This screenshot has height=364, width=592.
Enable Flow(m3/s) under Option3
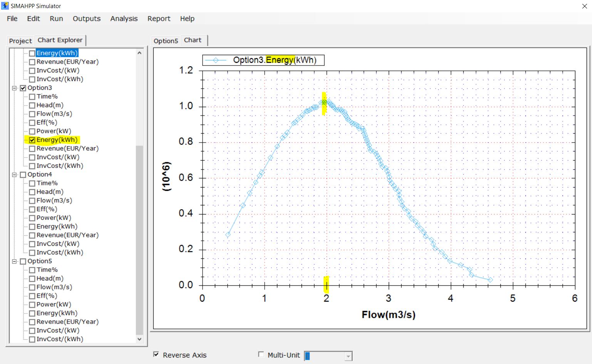(x=32, y=114)
